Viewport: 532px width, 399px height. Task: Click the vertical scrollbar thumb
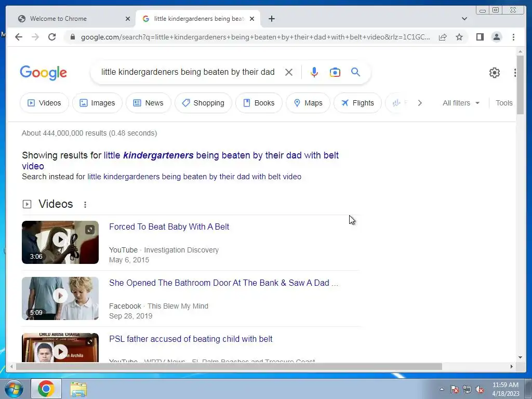[x=520, y=85]
